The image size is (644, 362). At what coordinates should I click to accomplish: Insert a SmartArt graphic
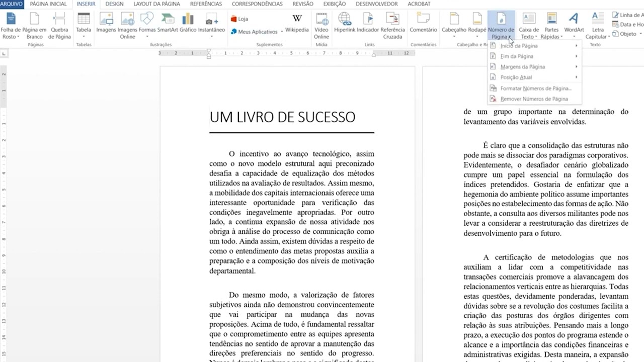pyautogui.click(x=168, y=23)
